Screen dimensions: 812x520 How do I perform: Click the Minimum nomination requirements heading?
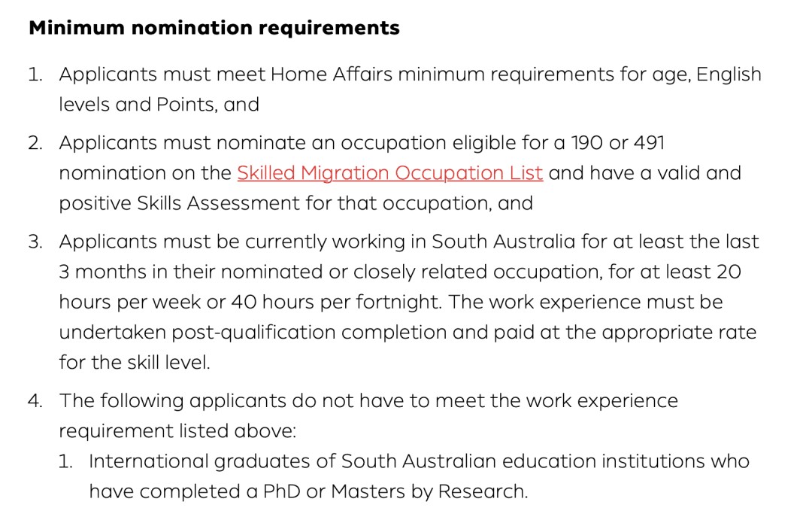pyautogui.click(x=214, y=29)
